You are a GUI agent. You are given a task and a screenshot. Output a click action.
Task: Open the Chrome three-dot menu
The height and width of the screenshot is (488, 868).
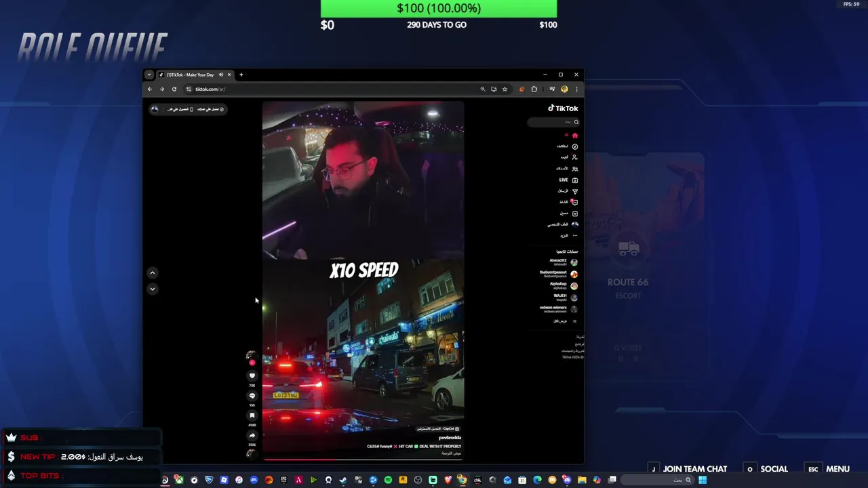(x=577, y=89)
